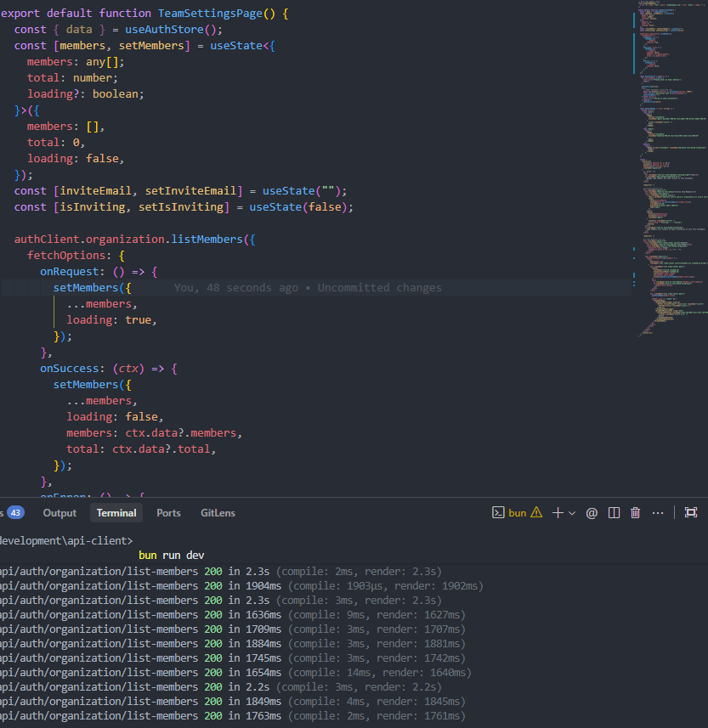Viewport: 708px width, 728px height.
Task: Click the bun terminal shell icon
Action: click(499, 513)
